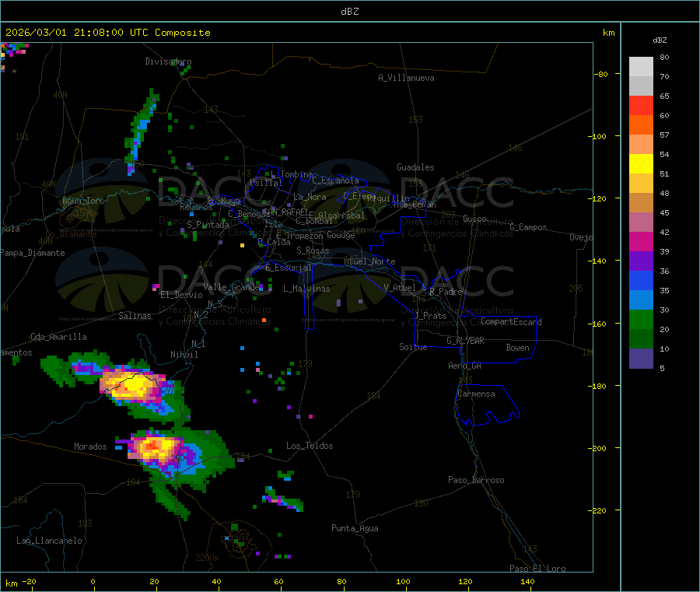Click the Paso_Barroso location label
Viewport: 700px width, 592px height.
[x=476, y=480]
